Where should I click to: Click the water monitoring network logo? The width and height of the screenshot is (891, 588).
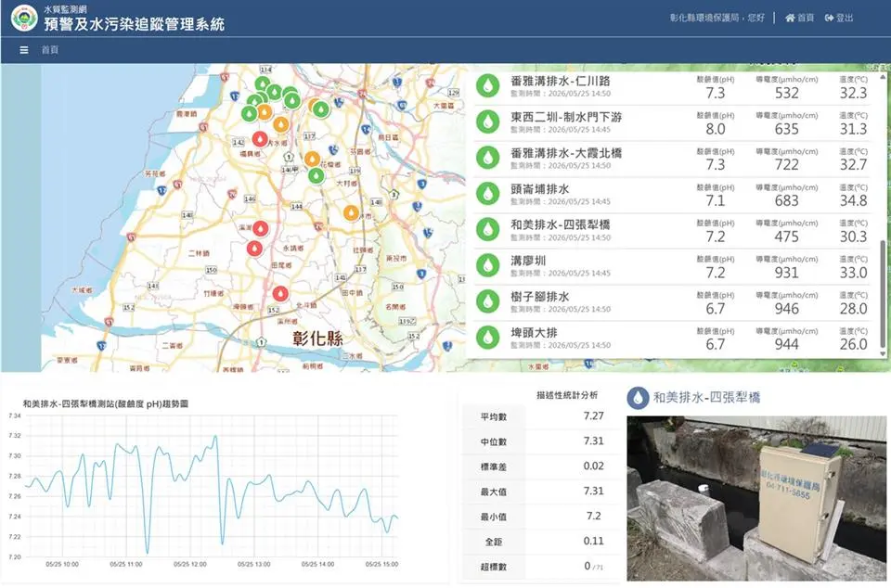(x=24, y=19)
